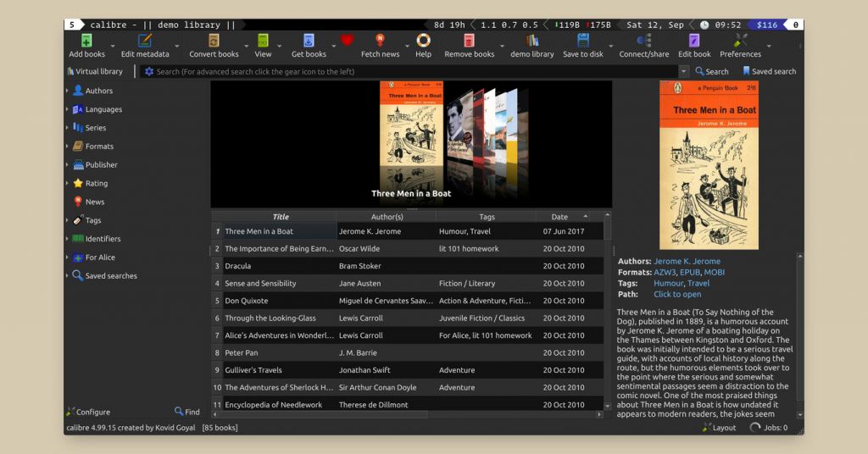Open Get books store icon
The width and height of the screenshot is (868, 454).
[309, 42]
